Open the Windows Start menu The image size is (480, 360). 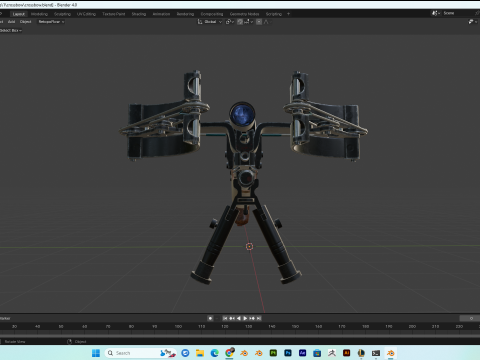(96, 353)
